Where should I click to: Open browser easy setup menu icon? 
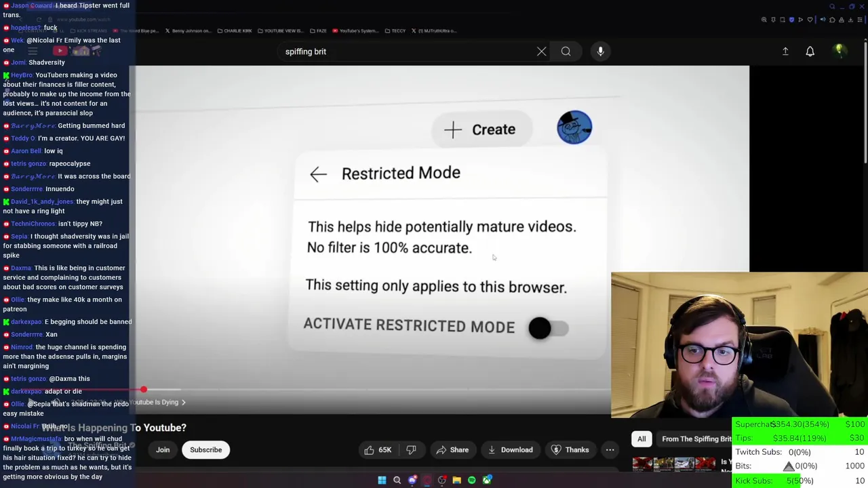tap(860, 20)
